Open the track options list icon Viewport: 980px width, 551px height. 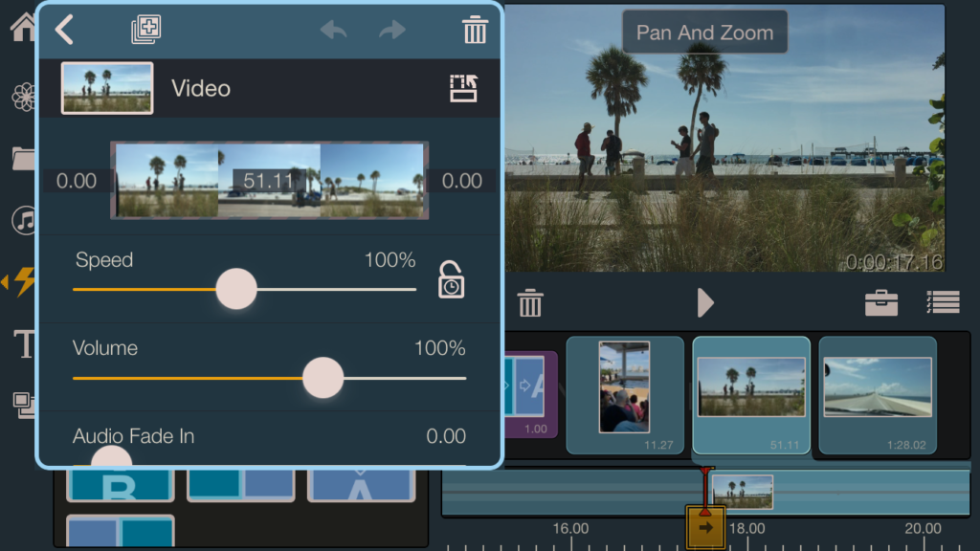point(944,302)
